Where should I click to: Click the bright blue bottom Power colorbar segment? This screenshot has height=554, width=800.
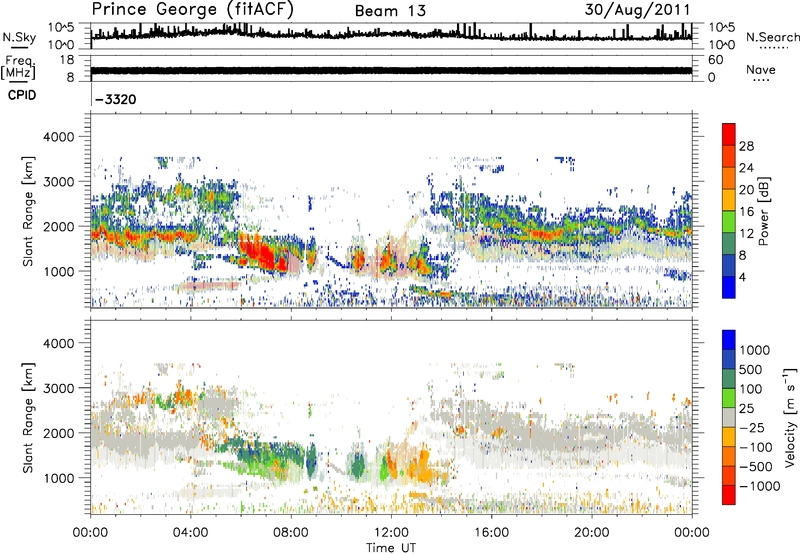[x=729, y=287]
